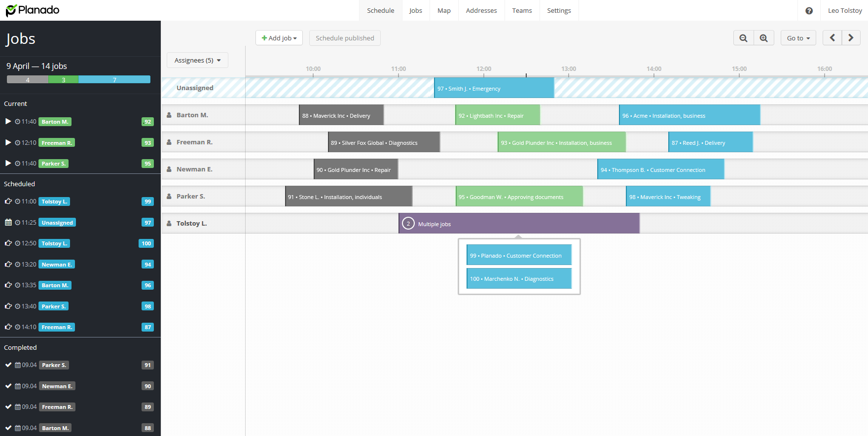Screen dimensions: 868x436
Task: Click play icon for Barton M. job 92
Action: click(8, 121)
